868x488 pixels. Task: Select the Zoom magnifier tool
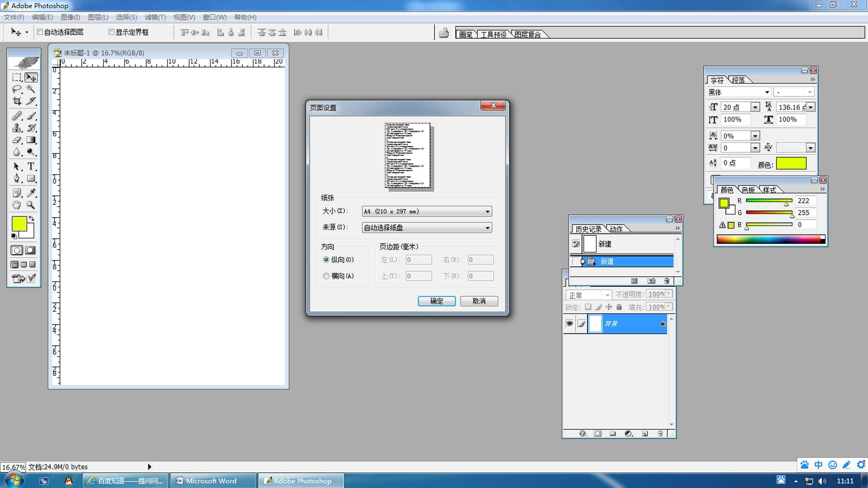(x=31, y=205)
